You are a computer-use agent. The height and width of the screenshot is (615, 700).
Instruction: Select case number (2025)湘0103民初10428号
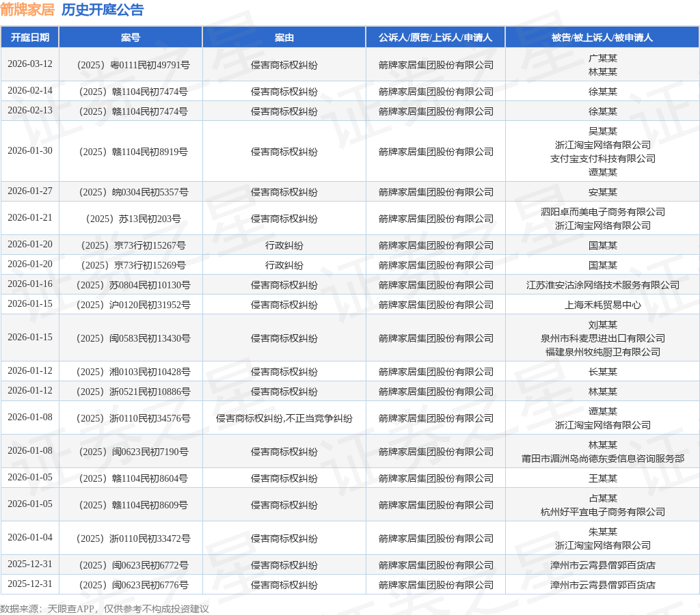click(x=133, y=372)
